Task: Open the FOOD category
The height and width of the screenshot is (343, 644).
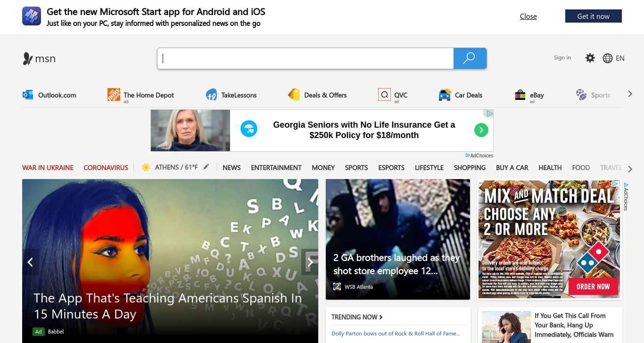Action: click(x=581, y=168)
